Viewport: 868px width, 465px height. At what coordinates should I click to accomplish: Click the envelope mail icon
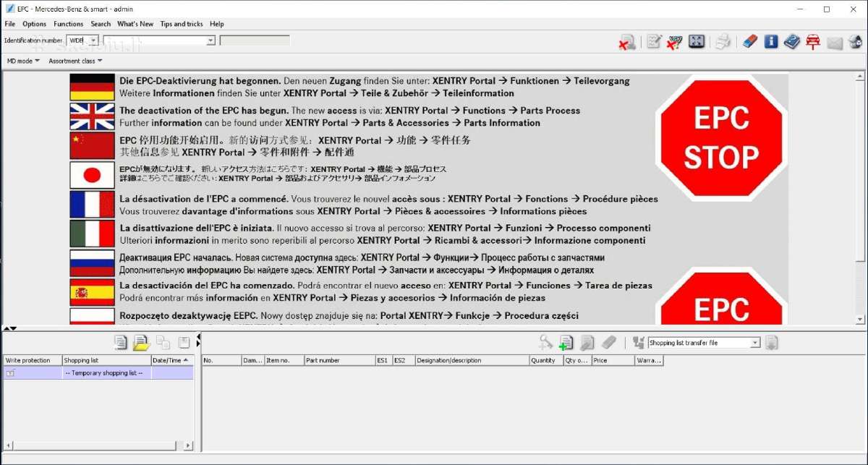pos(835,43)
